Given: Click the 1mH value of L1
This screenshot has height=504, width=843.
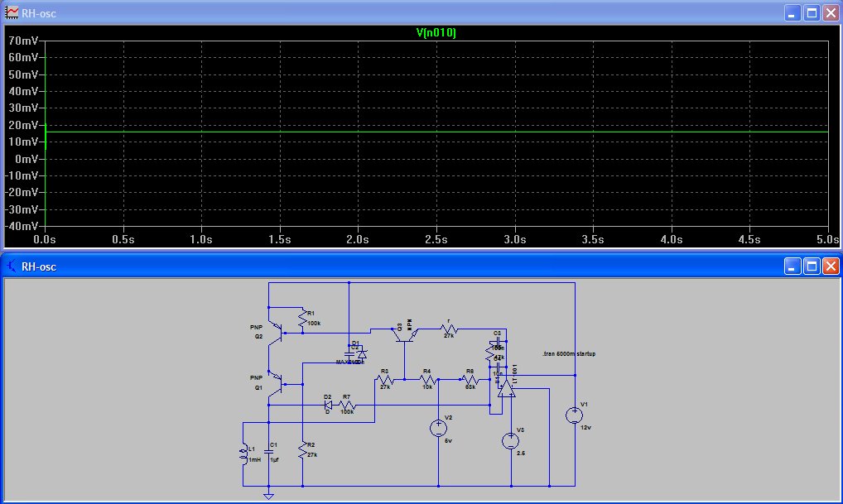Looking at the screenshot, I should 255,460.
